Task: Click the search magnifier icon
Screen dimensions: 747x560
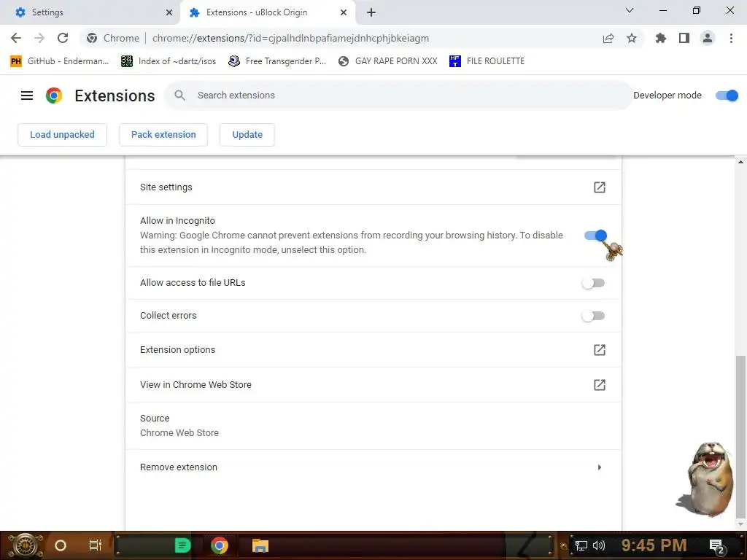Action: (179, 96)
